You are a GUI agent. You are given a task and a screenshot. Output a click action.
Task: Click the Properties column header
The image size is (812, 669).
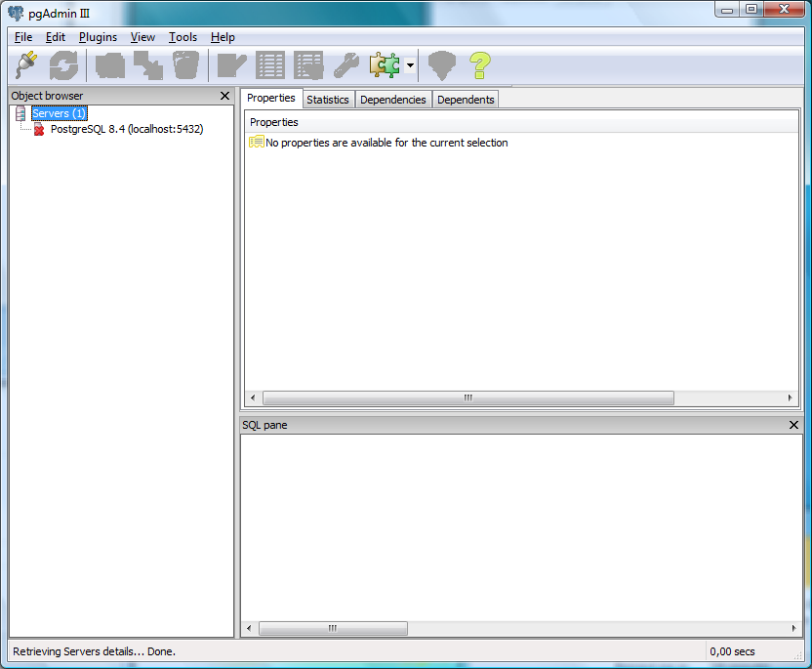pos(521,122)
